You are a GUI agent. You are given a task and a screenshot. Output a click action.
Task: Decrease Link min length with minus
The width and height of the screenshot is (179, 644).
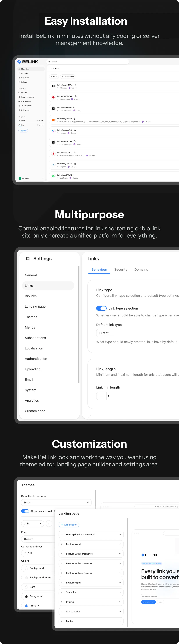coord(101,396)
